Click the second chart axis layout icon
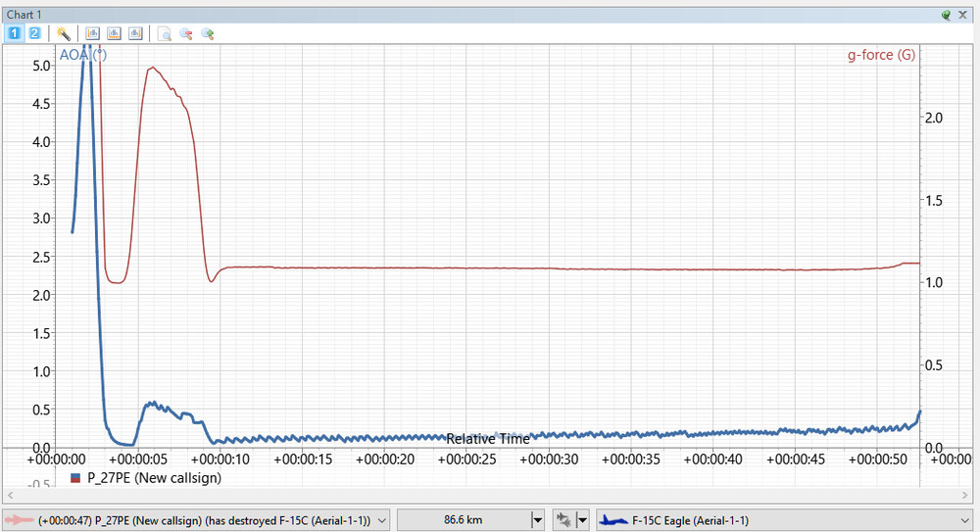This screenshot has width=980, height=532. point(114,33)
